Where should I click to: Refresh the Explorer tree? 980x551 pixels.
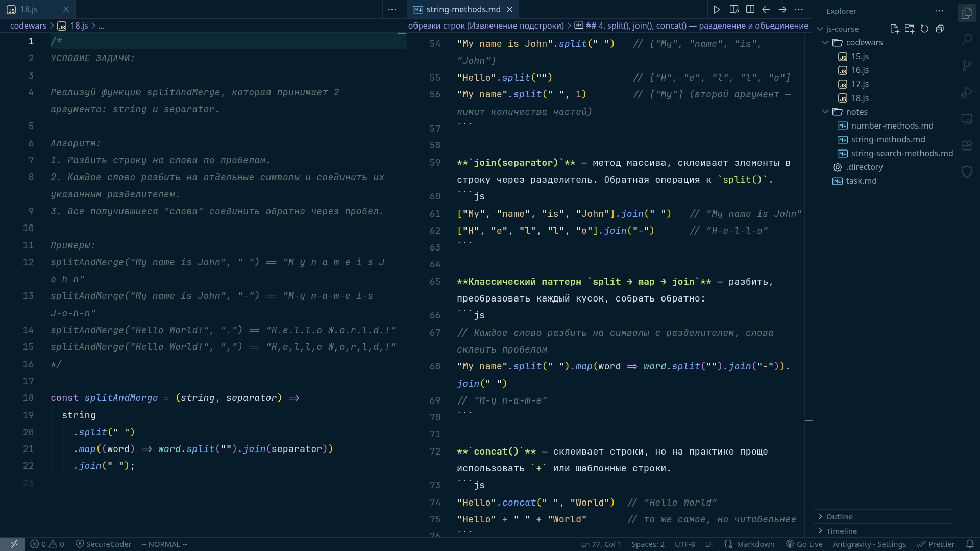point(924,29)
